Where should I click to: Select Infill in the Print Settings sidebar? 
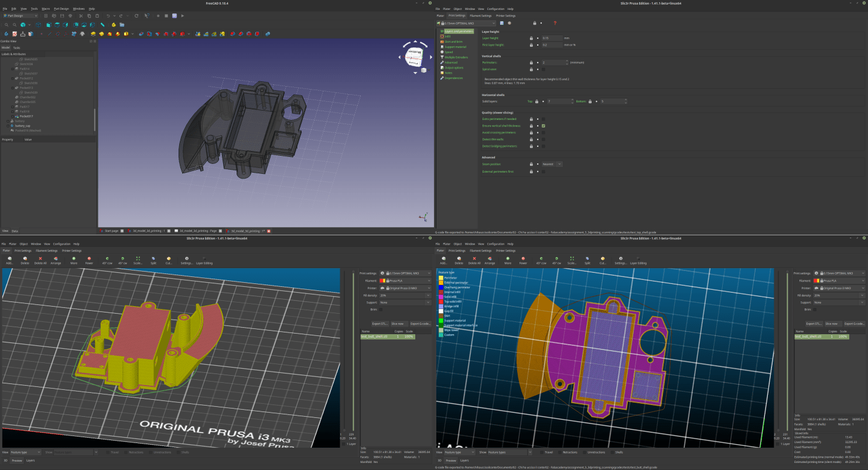pos(447,36)
